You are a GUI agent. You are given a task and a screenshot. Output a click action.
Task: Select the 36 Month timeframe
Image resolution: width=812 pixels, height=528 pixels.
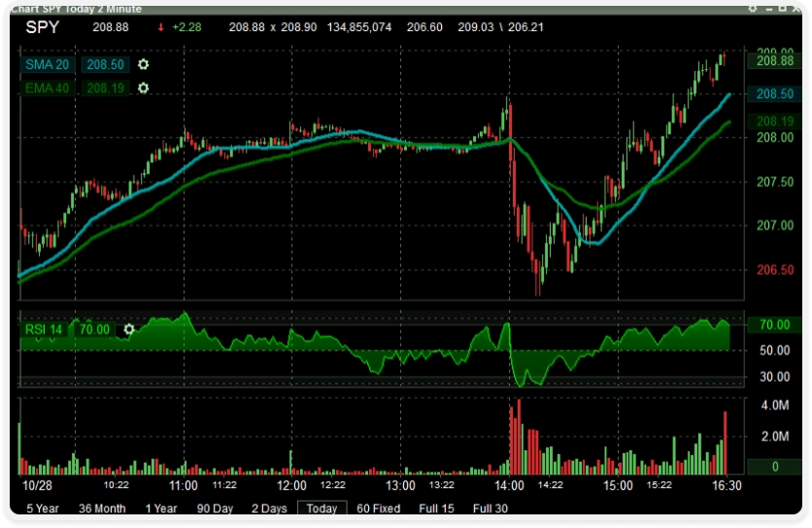click(x=102, y=509)
